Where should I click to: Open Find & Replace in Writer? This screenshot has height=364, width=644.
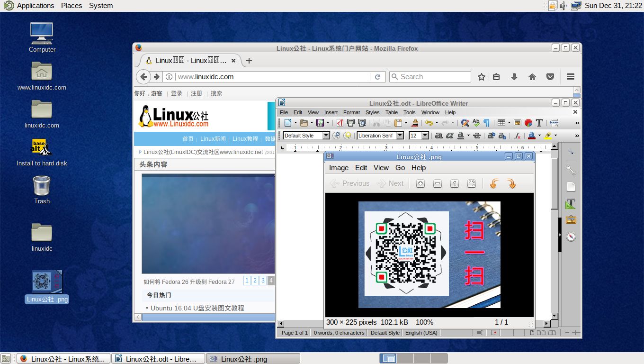point(465,123)
